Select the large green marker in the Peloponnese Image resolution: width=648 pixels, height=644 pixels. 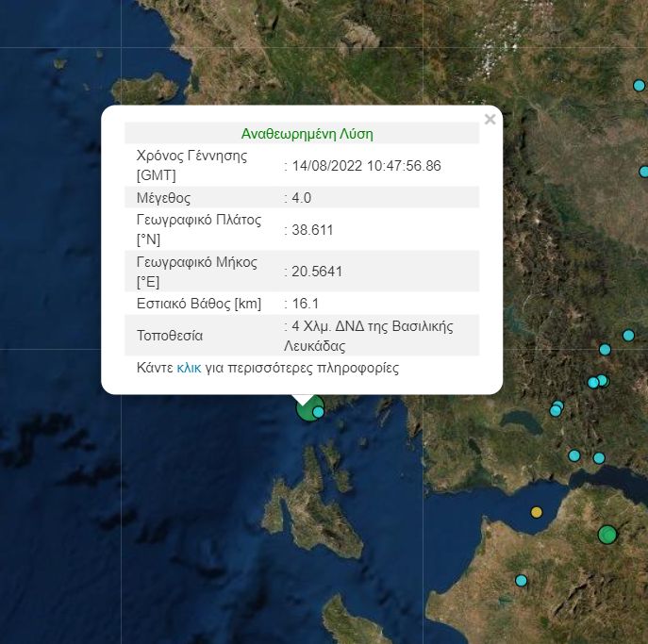tap(606, 535)
